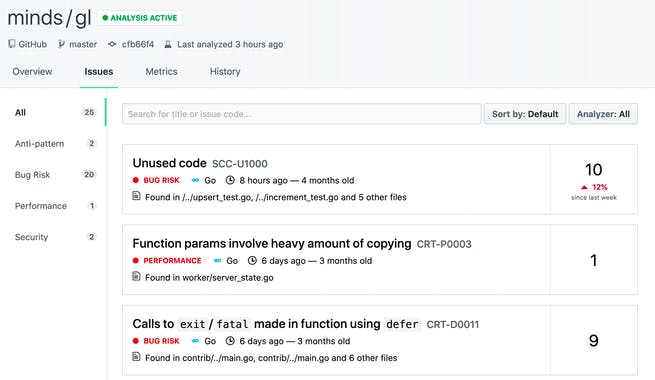
Task: Click commit hash cfb66f4
Action: pos(138,44)
